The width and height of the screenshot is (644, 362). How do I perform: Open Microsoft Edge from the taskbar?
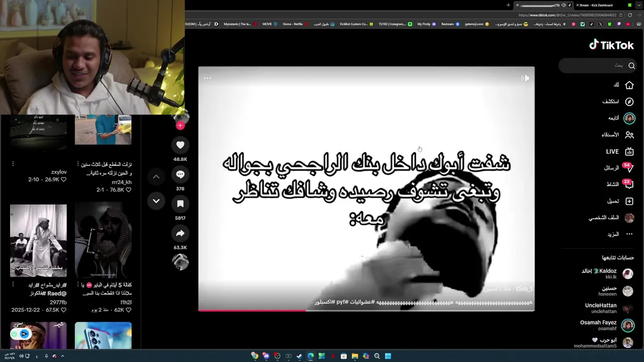pos(310,356)
